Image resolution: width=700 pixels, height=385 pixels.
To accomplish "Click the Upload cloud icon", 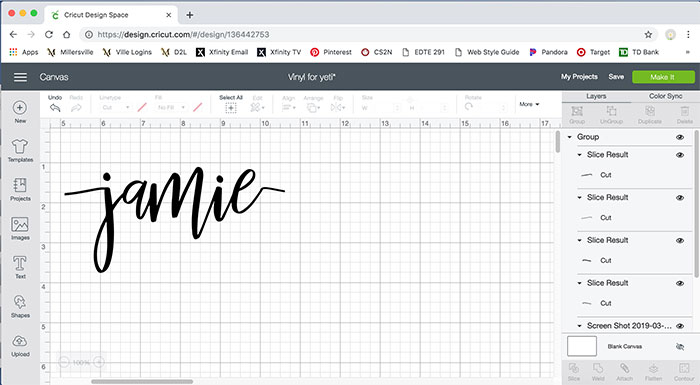I will click(20, 341).
